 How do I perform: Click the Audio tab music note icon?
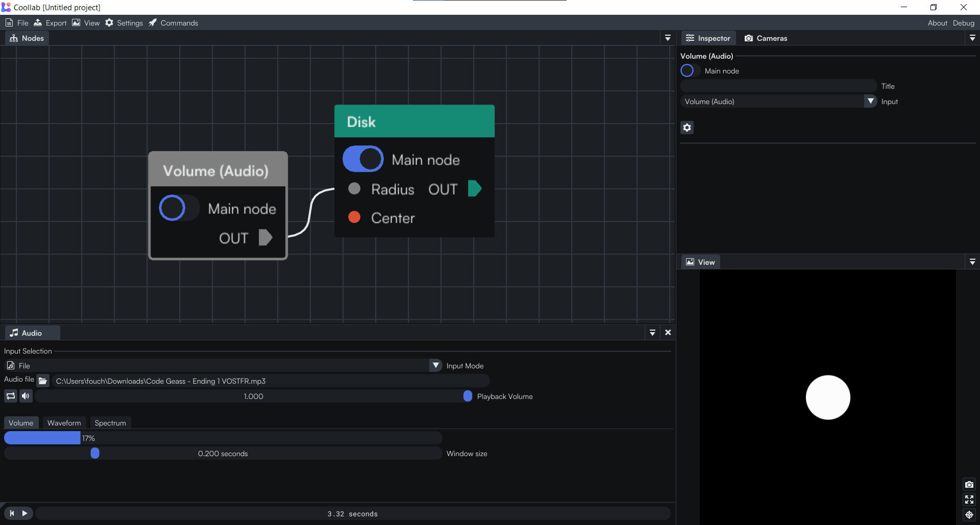[14, 333]
